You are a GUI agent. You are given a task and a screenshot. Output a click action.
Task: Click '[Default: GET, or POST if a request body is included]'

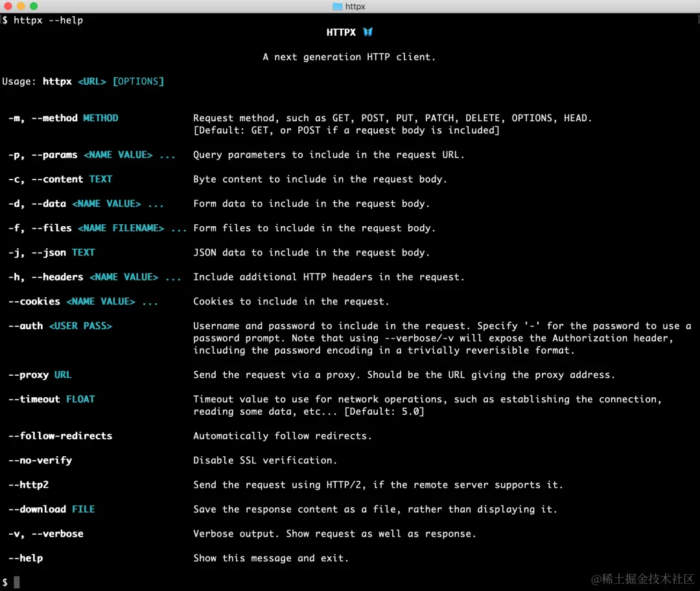pos(346,130)
